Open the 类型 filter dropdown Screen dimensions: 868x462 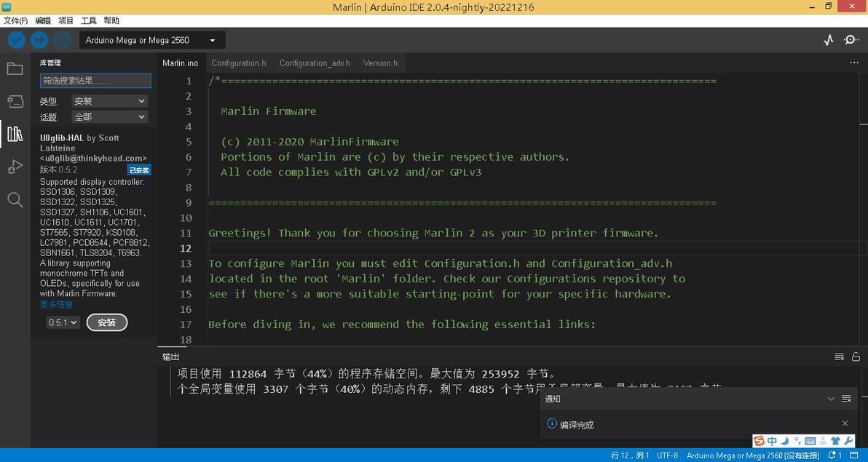coord(110,101)
